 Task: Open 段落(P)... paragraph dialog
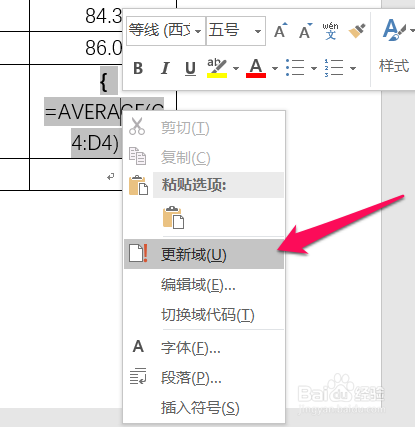[x=204, y=377]
